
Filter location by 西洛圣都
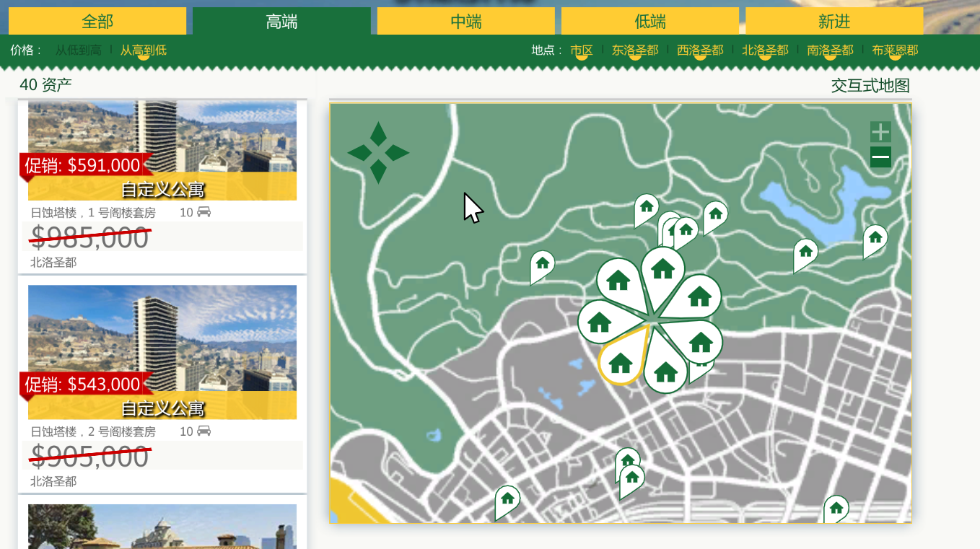pyautogui.click(x=700, y=50)
